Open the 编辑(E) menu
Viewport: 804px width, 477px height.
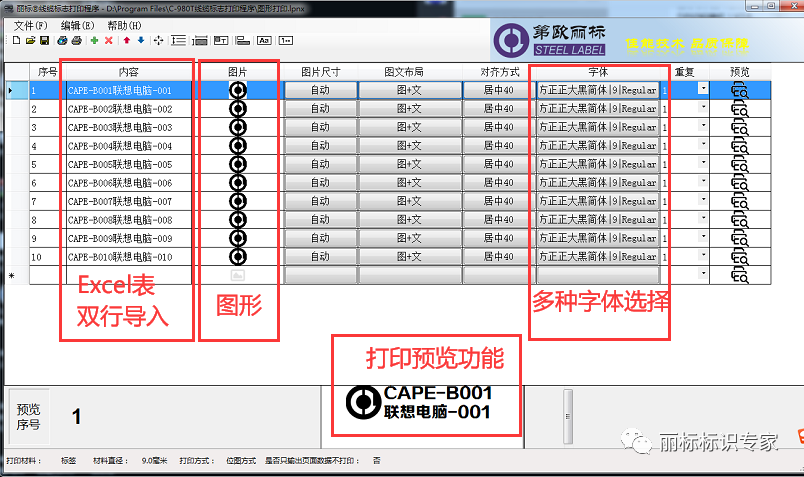click(x=77, y=25)
